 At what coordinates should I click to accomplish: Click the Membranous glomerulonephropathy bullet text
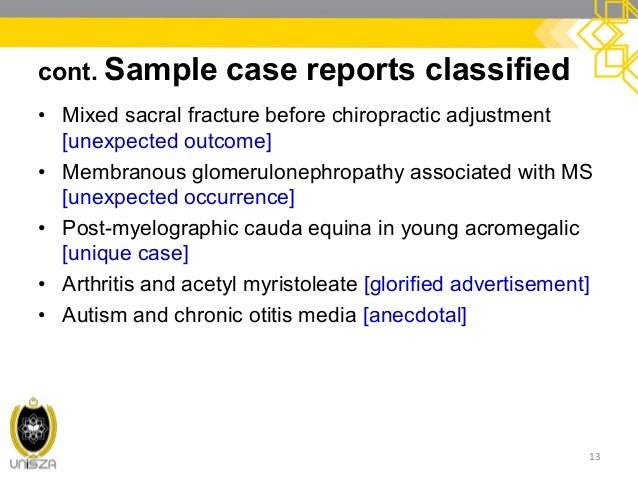click(x=327, y=172)
